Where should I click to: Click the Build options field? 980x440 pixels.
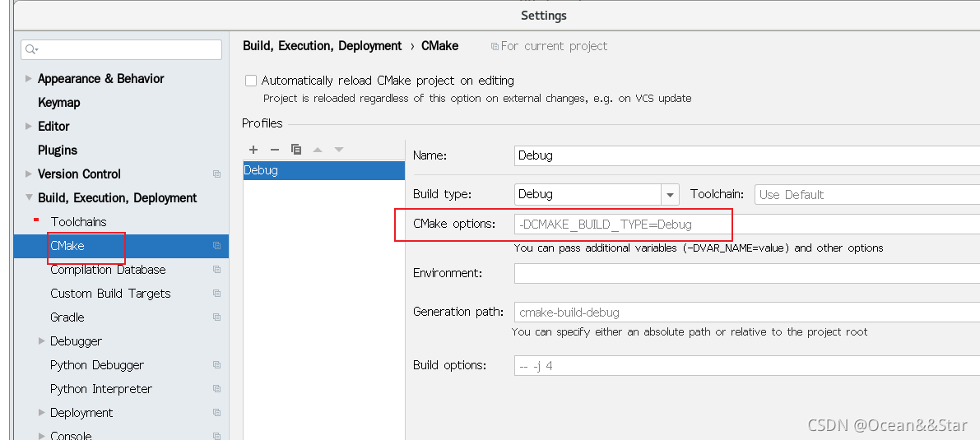click(x=747, y=366)
